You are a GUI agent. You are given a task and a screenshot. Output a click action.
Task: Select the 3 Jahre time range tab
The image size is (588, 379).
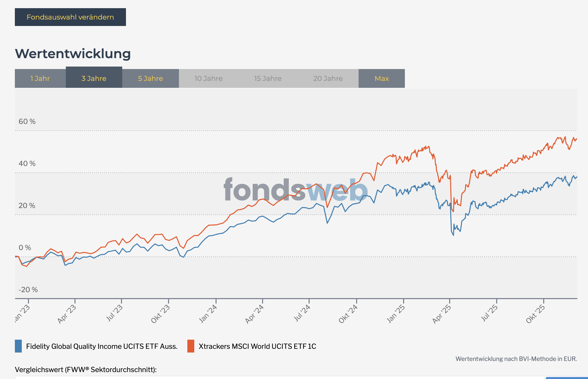[94, 78]
